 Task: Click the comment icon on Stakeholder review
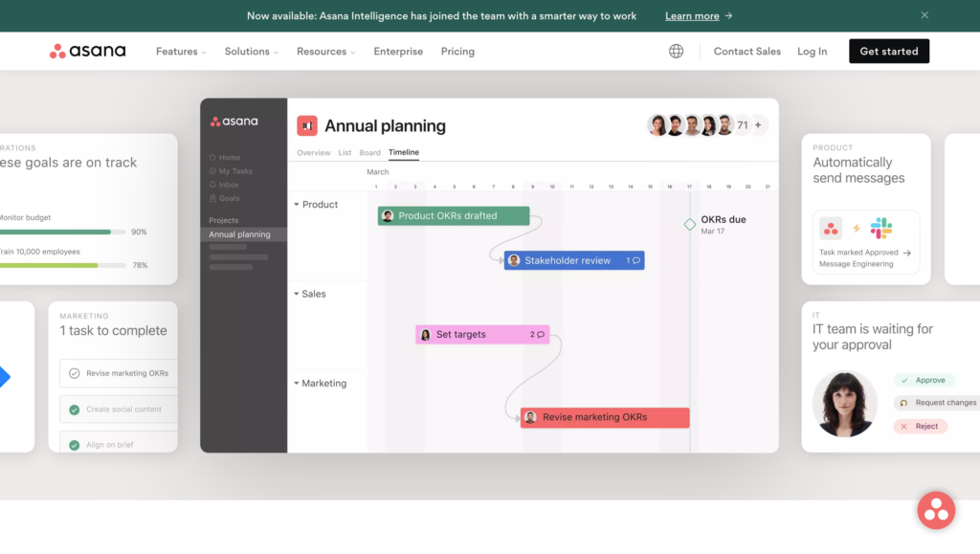click(x=636, y=260)
